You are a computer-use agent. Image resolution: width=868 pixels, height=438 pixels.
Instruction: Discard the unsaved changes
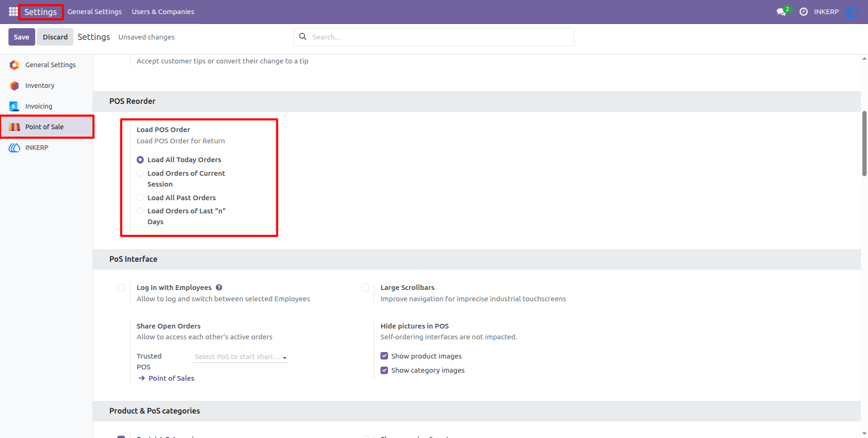(55, 37)
